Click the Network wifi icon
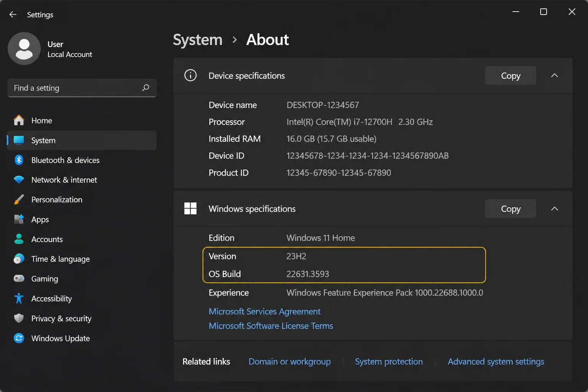Viewport: 588px width, 392px height. click(19, 180)
